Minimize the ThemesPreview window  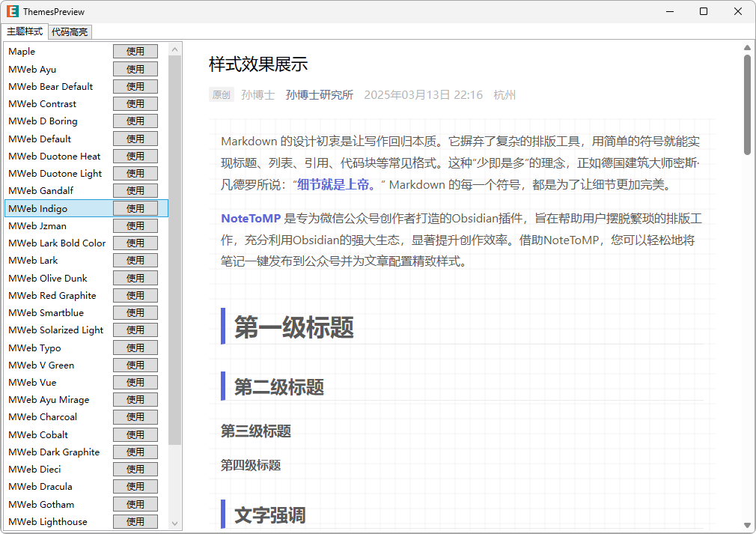tap(670, 11)
